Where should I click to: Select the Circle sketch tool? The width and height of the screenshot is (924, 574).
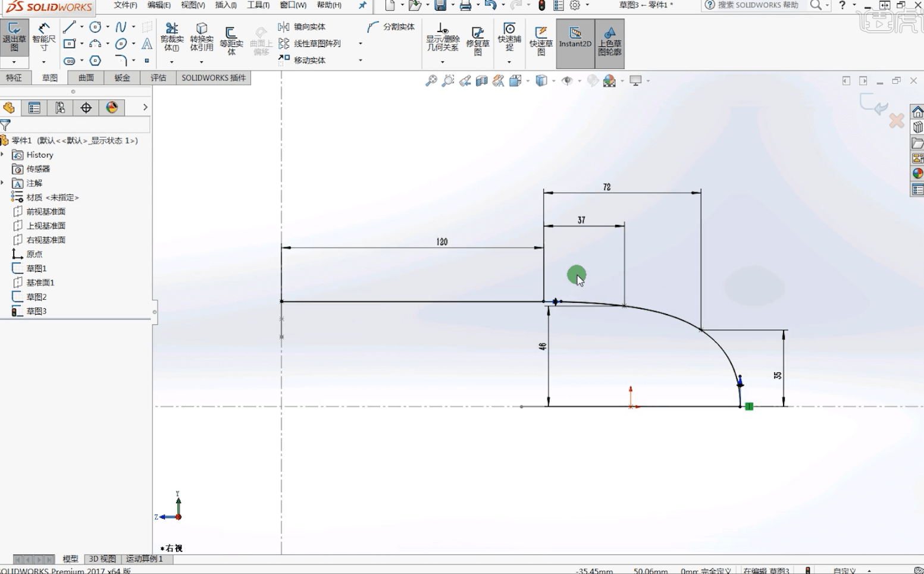95,27
